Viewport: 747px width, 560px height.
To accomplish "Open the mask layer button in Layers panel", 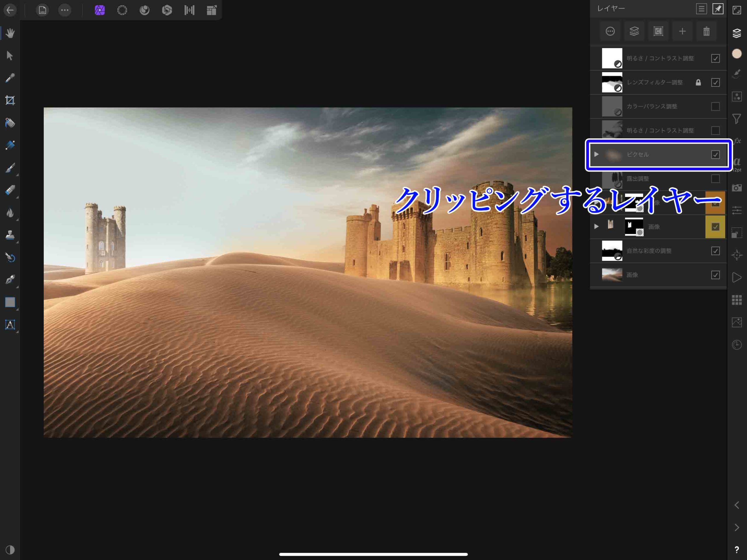I will pos(658,31).
